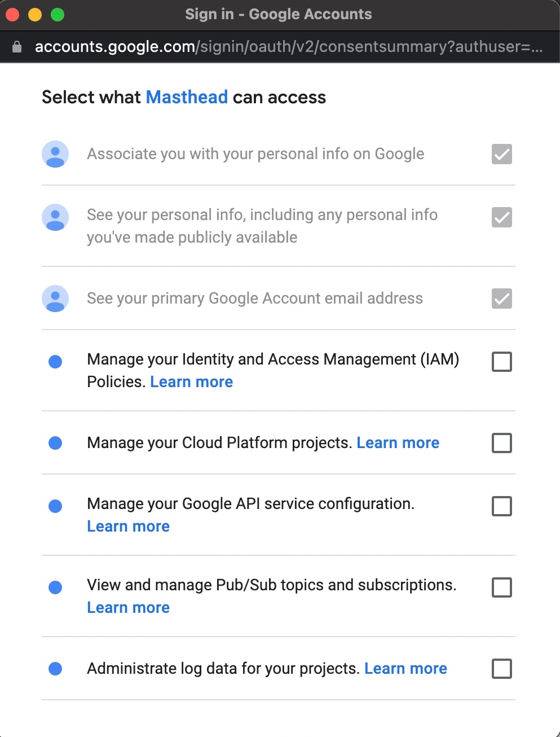Click profile icon beside 'Associate you with your personal info'

click(x=55, y=154)
